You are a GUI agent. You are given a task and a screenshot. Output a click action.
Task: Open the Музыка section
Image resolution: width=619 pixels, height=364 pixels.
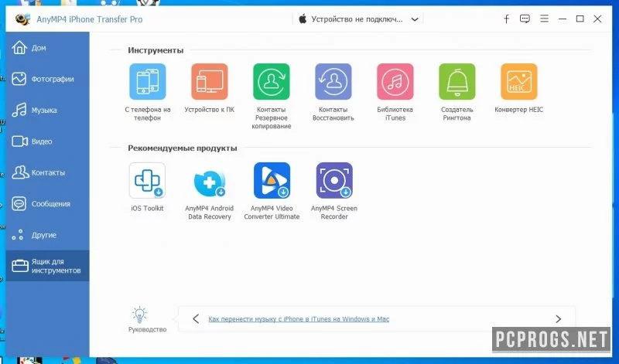coord(47,110)
